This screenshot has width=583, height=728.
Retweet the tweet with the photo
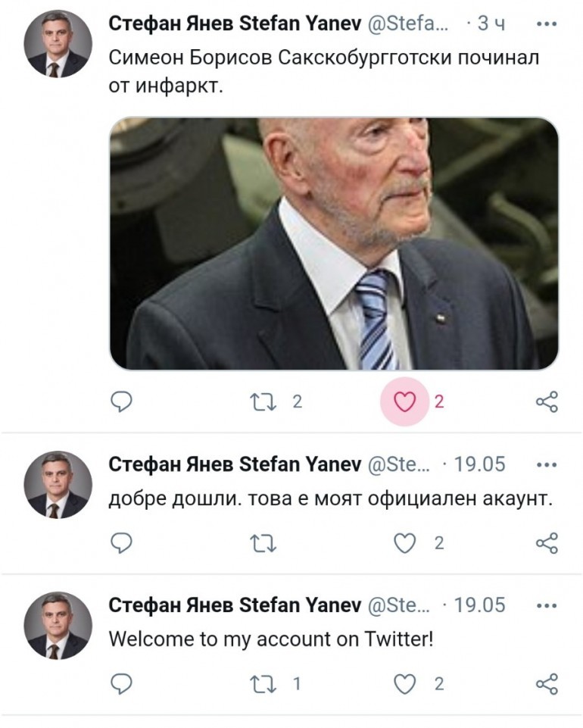tap(266, 401)
